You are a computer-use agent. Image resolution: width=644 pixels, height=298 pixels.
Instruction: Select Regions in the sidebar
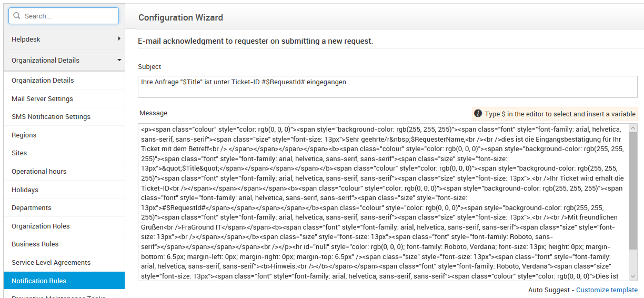(24, 135)
